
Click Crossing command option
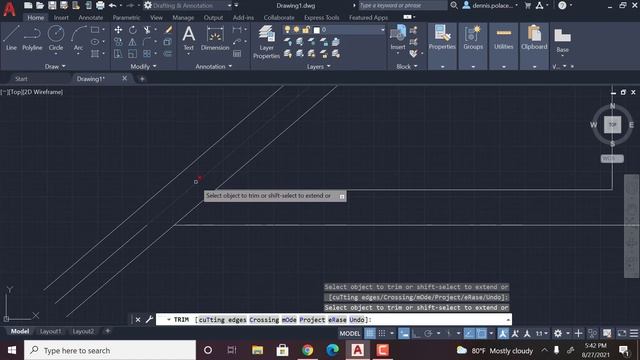click(x=264, y=320)
